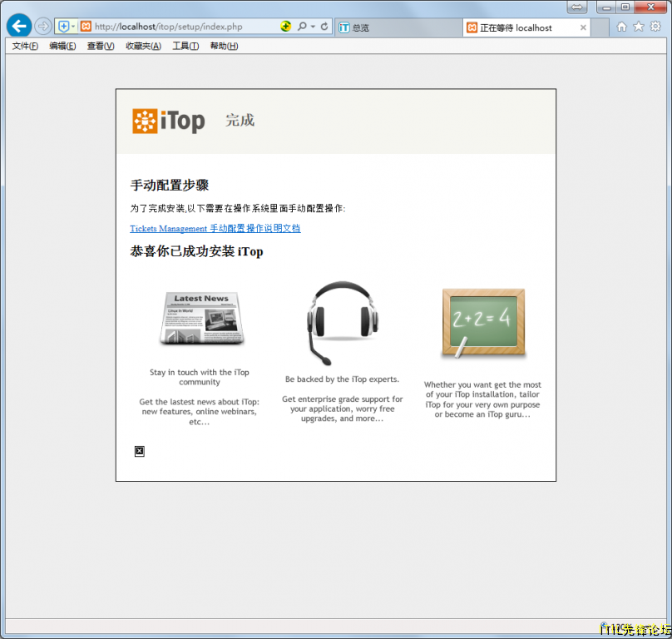Click the green compatibility icon in address bar

pos(285,27)
